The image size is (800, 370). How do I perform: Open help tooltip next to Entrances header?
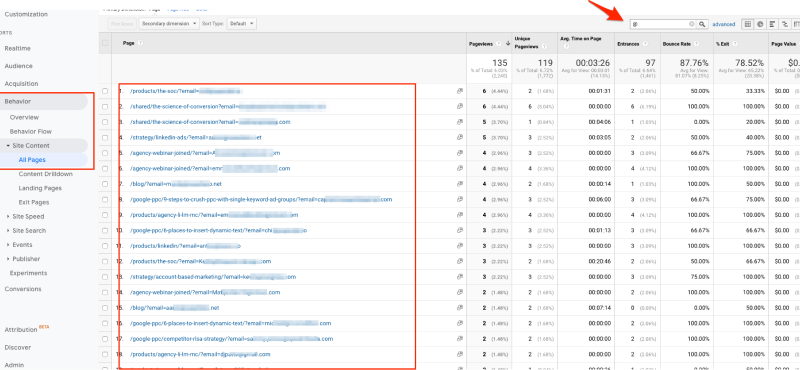tap(645, 44)
